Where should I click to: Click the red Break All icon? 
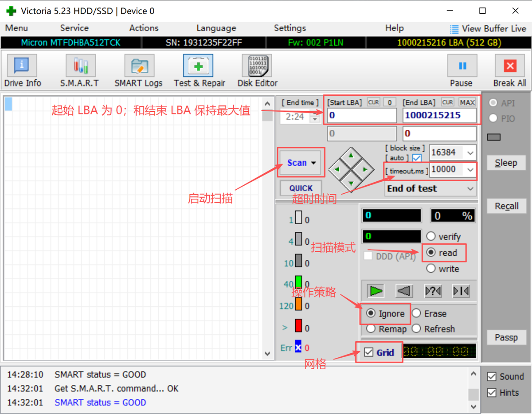click(510, 66)
